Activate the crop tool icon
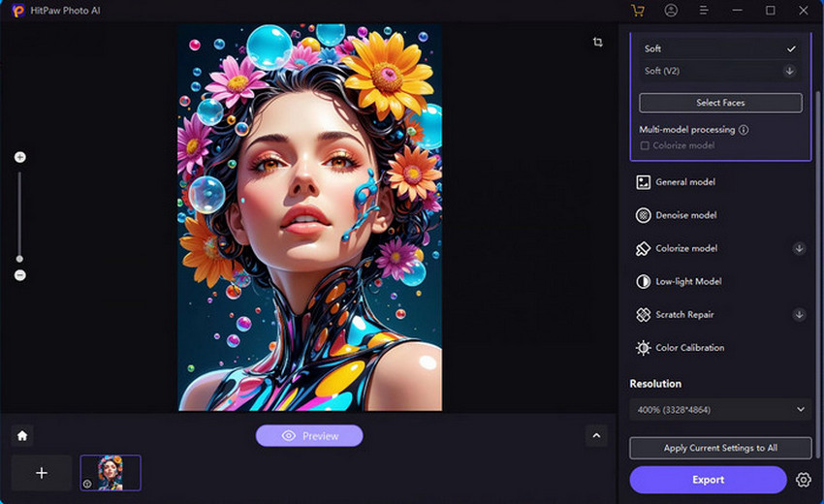824x504 pixels. coord(597,42)
